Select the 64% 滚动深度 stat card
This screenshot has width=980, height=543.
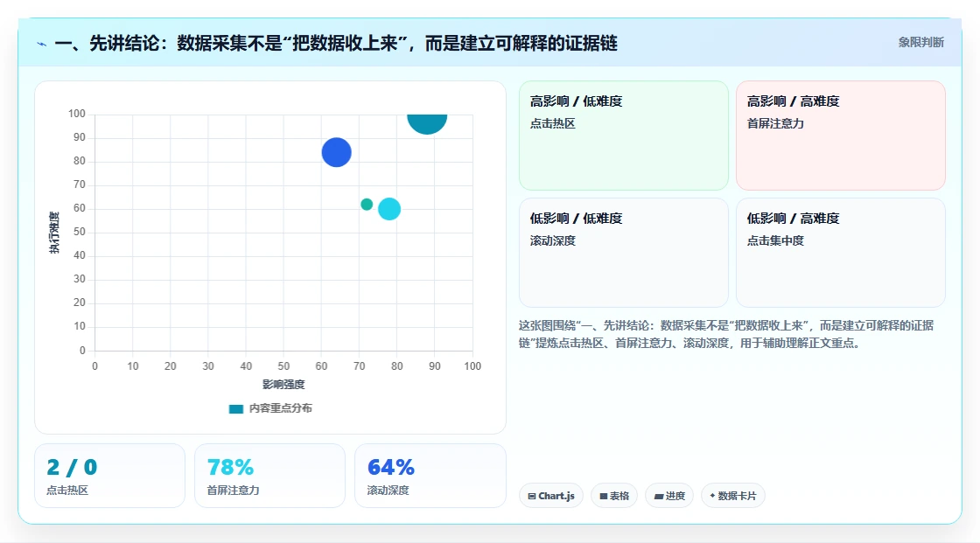coord(430,476)
